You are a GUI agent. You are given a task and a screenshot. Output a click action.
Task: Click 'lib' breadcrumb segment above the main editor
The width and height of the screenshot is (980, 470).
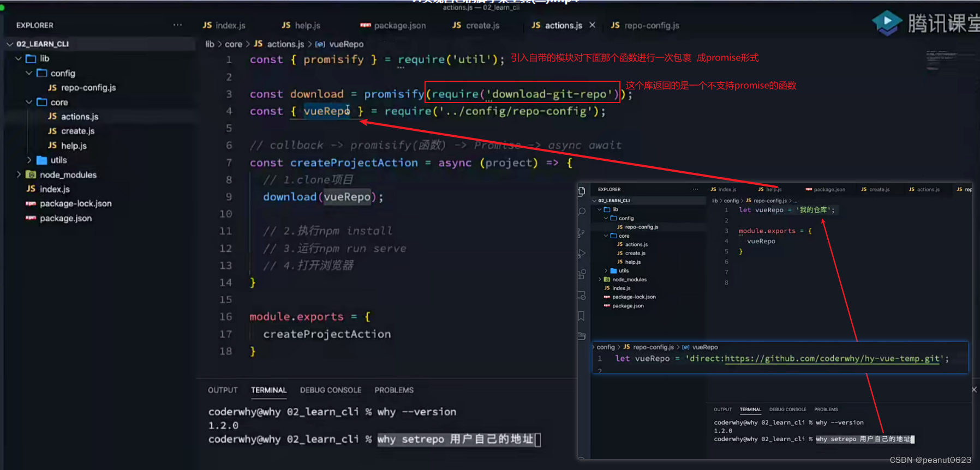(x=210, y=44)
